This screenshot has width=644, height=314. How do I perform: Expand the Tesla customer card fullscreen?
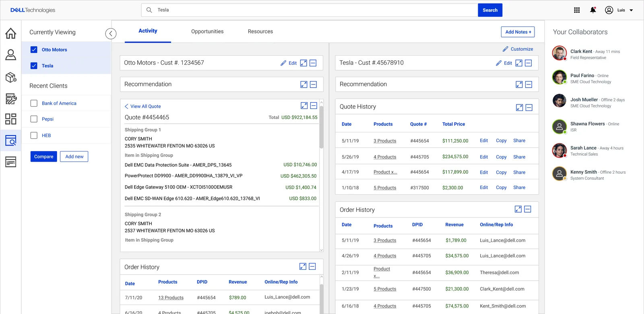[519, 63]
